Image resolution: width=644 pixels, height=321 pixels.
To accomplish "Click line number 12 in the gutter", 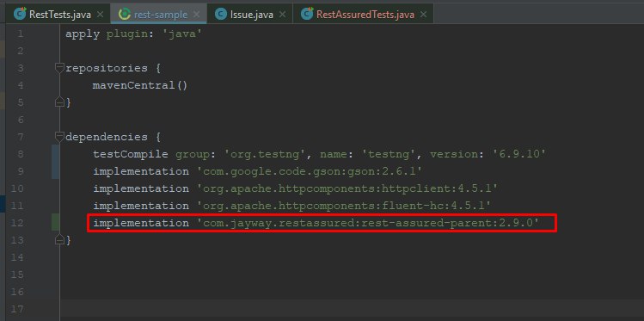I will point(18,223).
